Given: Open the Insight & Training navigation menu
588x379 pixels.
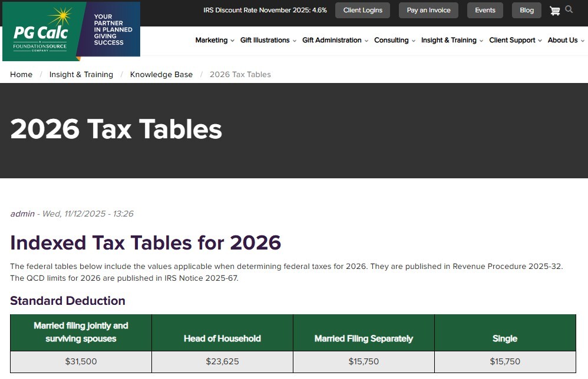Looking at the screenshot, I should click(448, 40).
